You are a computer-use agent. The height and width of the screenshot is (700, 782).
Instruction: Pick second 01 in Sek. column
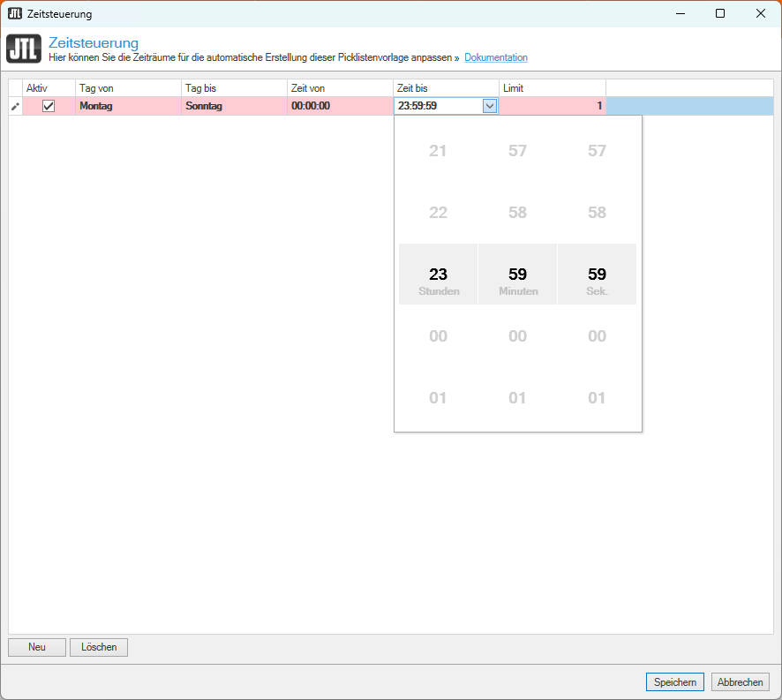click(x=597, y=398)
